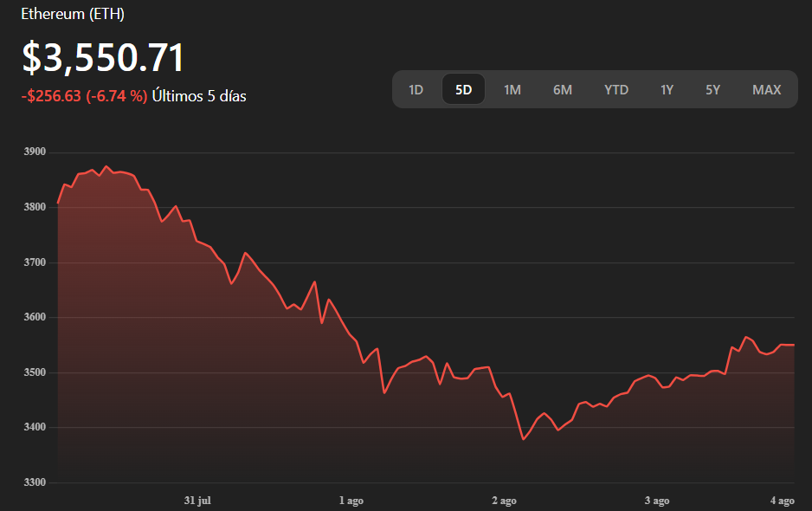Open the 5Y range view

pyautogui.click(x=713, y=90)
